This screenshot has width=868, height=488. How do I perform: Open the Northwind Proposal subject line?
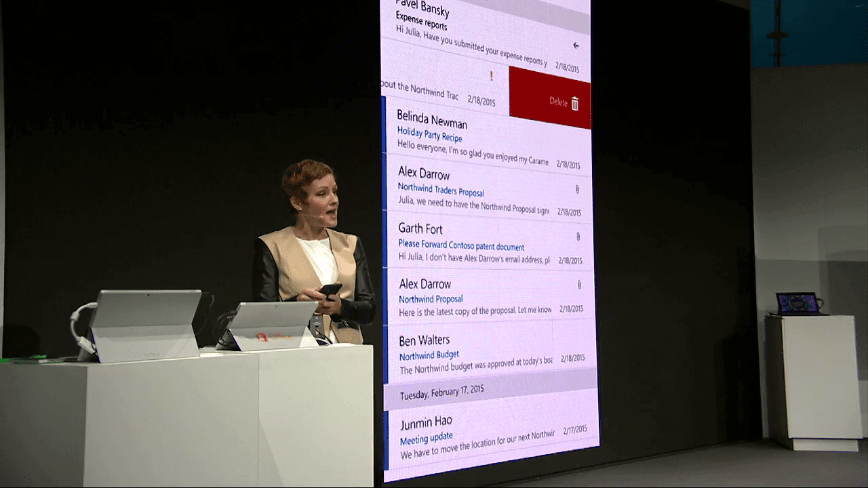point(431,299)
